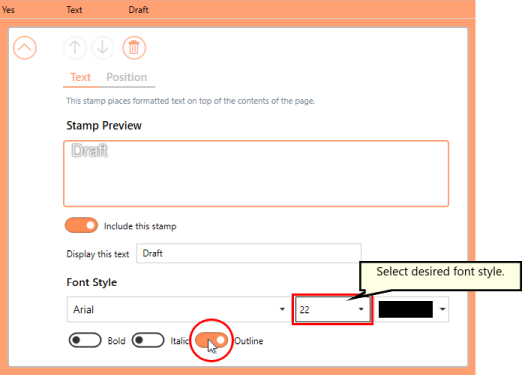Click the 'Stamp Preview' heading
Screen dimensions: 522x375
click(104, 126)
